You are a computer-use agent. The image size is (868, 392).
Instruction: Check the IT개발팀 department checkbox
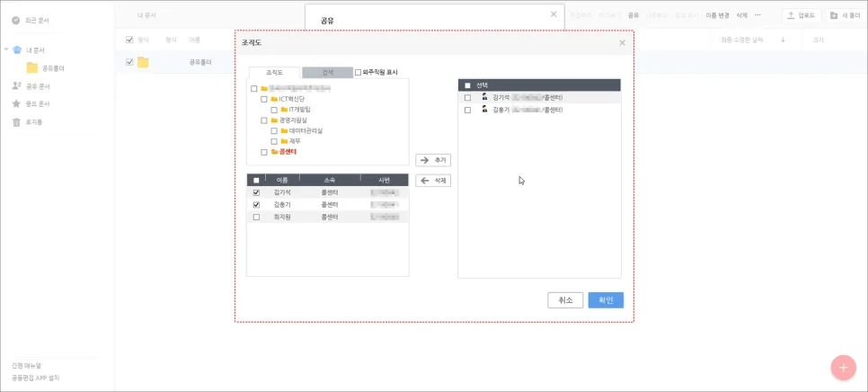(274, 110)
